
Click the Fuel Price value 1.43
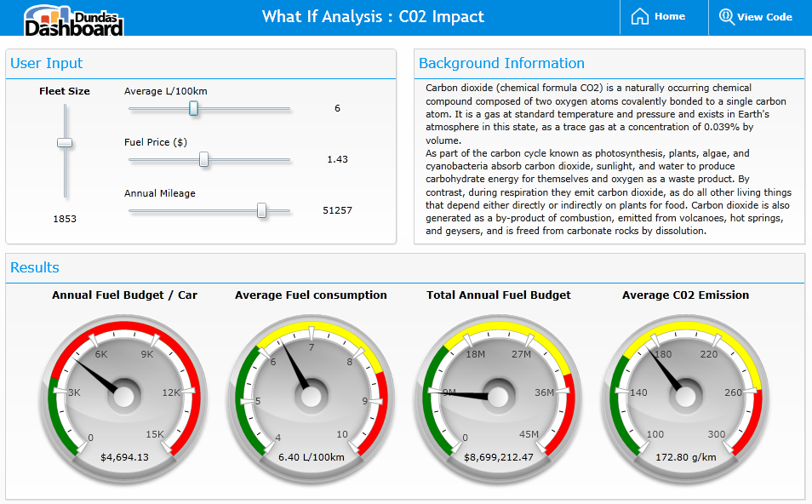[337, 159]
